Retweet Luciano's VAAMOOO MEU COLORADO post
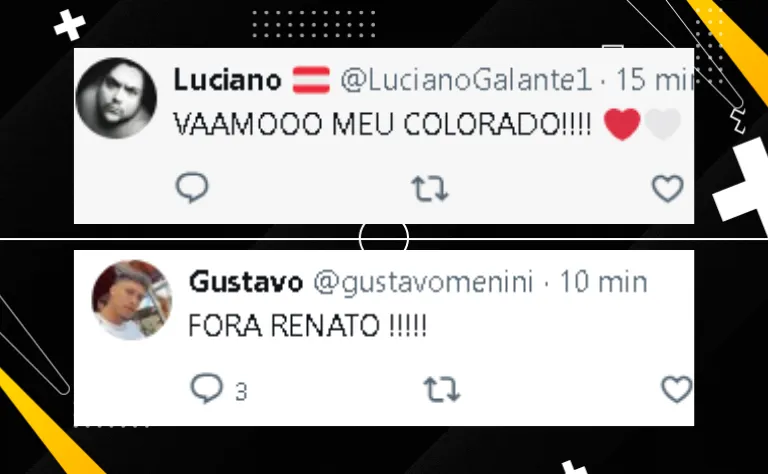768x474 pixels. tap(430, 189)
